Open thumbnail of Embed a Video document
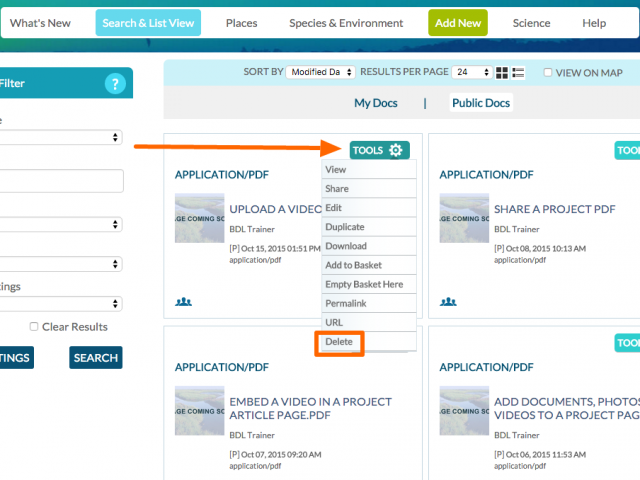The width and height of the screenshot is (640, 480). pyautogui.click(x=200, y=411)
